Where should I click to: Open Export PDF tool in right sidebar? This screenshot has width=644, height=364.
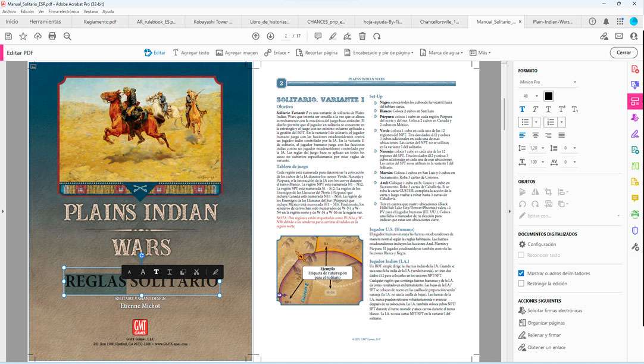[635, 85]
